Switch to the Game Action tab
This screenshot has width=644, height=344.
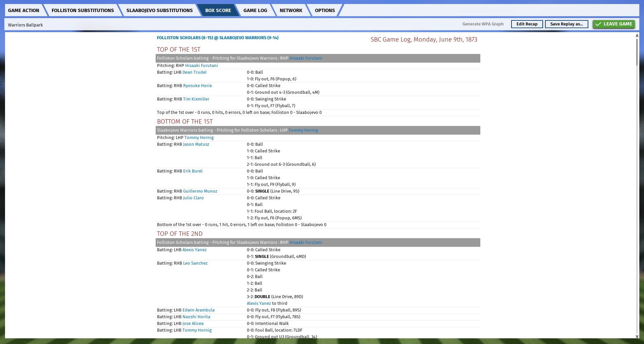[23, 10]
